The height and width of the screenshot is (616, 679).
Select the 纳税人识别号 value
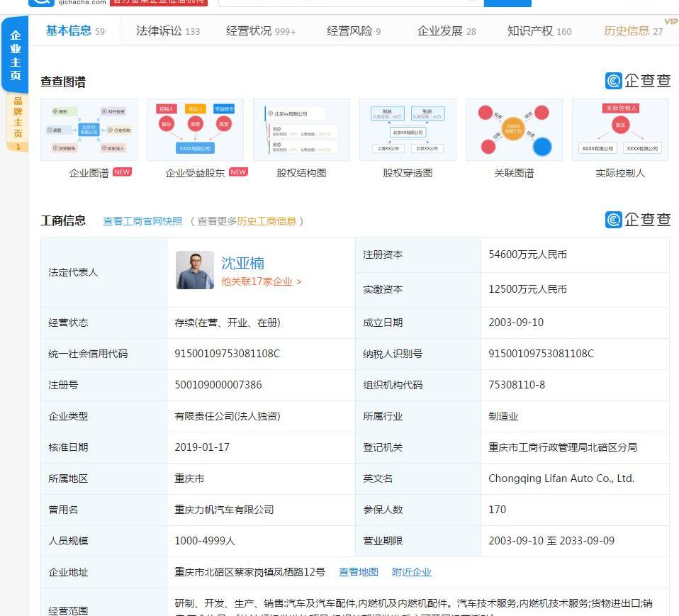(x=541, y=354)
